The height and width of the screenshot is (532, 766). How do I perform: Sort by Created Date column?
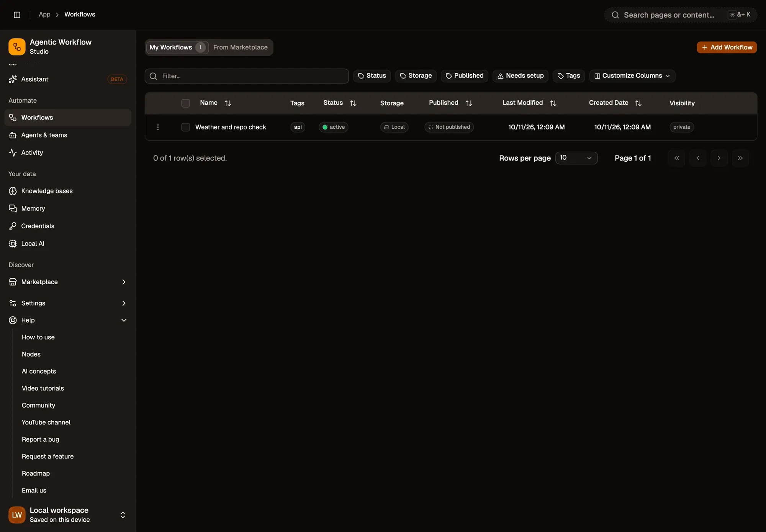[638, 103]
